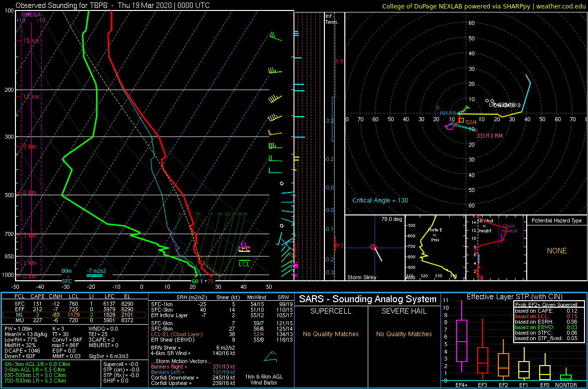Click the 'SARS - Sounding Analog System' heading

point(368,299)
